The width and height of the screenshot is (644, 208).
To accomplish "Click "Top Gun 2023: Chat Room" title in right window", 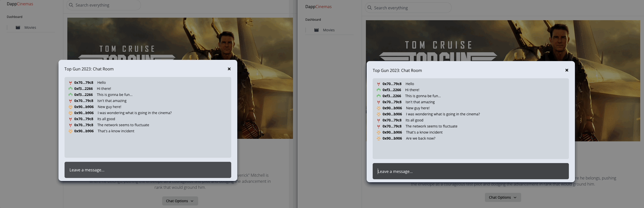I will coord(397,70).
